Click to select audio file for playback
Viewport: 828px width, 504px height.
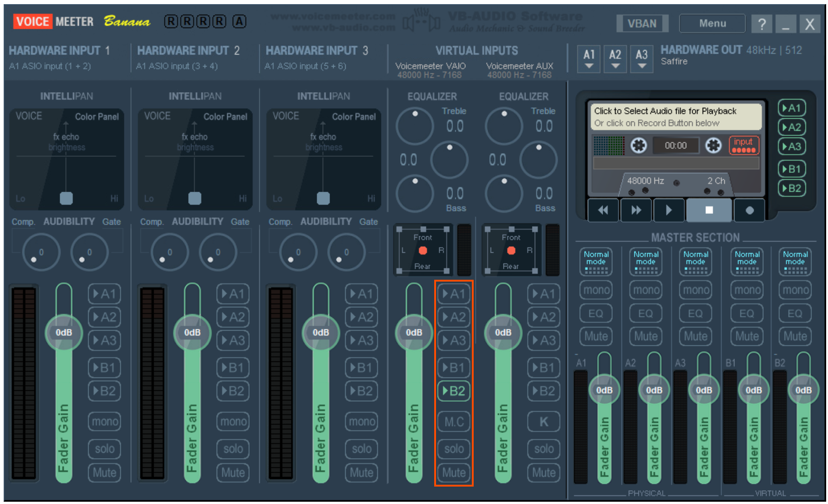point(675,117)
